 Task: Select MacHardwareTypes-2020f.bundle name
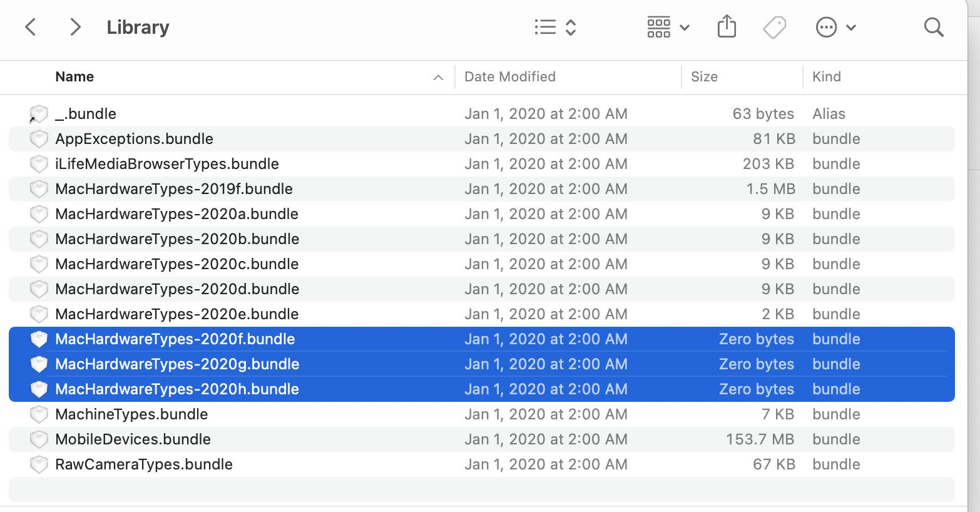point(175,339)
